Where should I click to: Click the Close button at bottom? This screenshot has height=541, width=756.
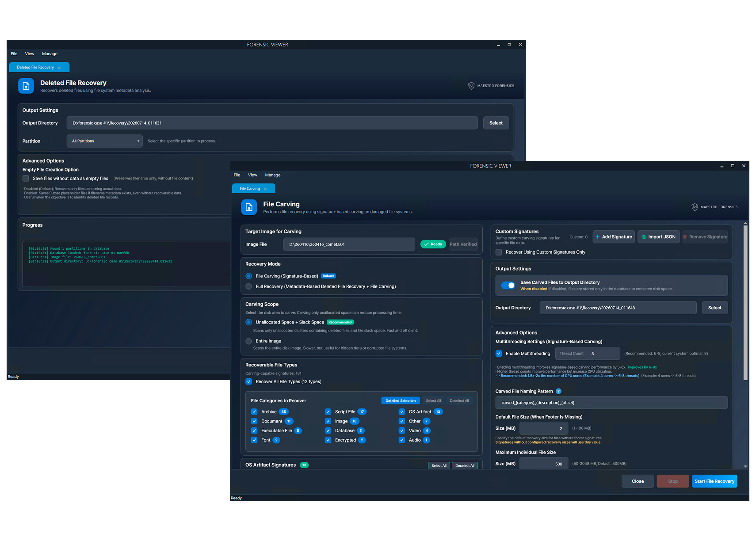tap(638, 481)
